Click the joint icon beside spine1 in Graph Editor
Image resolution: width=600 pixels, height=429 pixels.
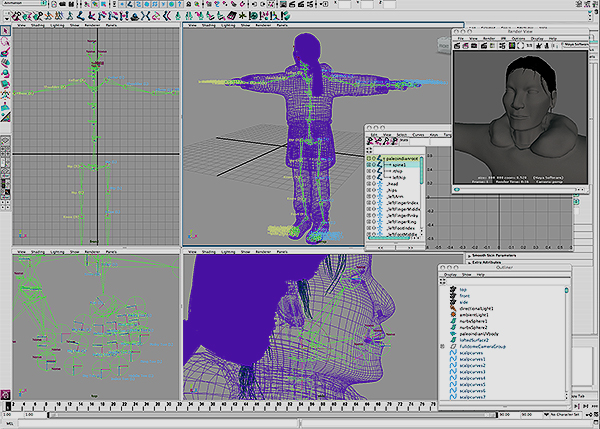pyautogui.click(x=380, y=165)
